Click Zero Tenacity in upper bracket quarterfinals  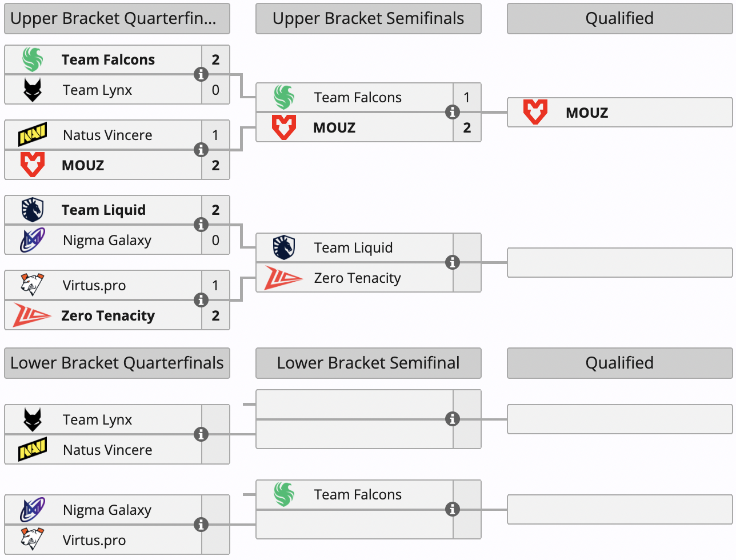coord(108,316)
